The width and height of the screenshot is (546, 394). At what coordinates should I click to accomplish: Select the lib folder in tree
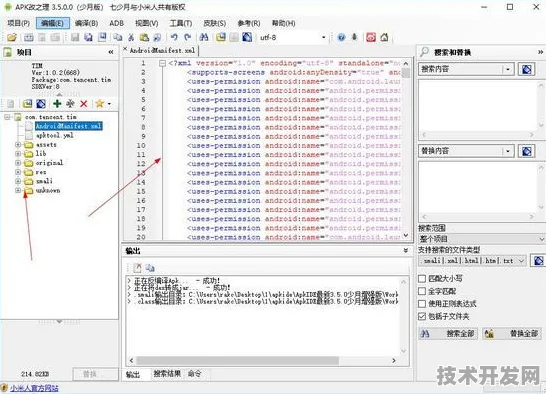click(x=41, y=153)
